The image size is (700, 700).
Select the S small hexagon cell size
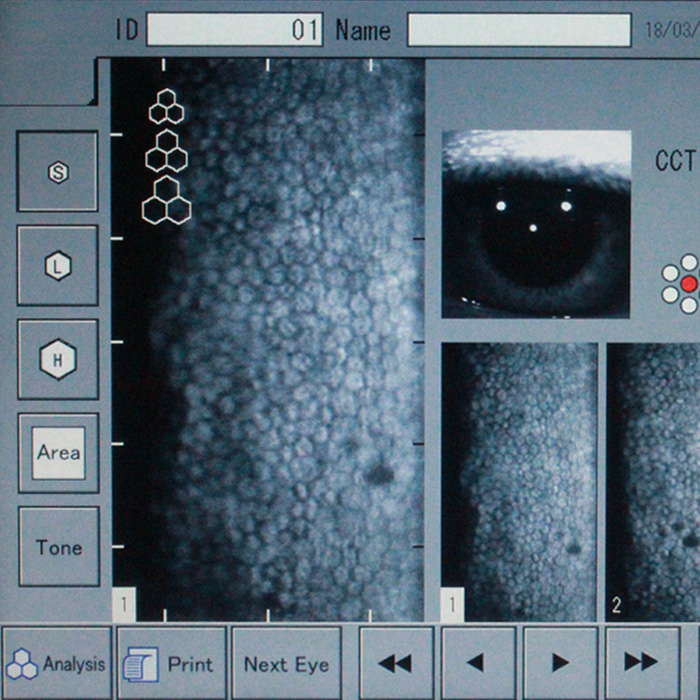pyautogui.click(x=58, y=171)
